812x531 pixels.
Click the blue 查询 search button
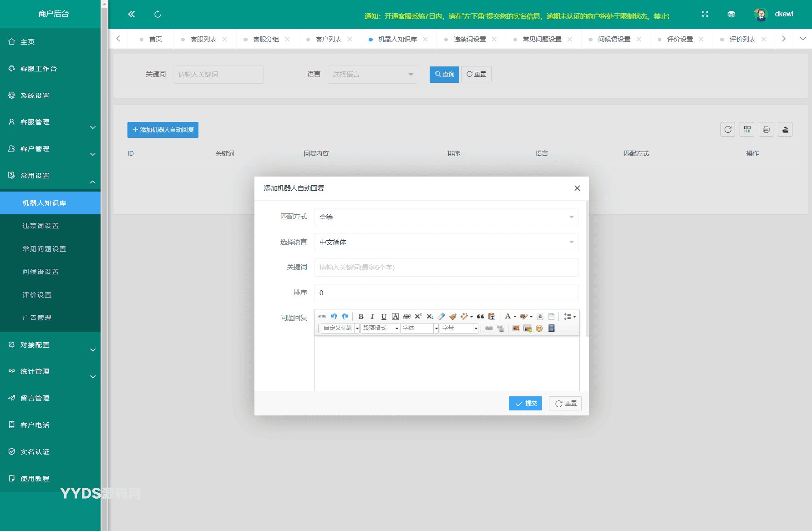[x=444, y=74]
